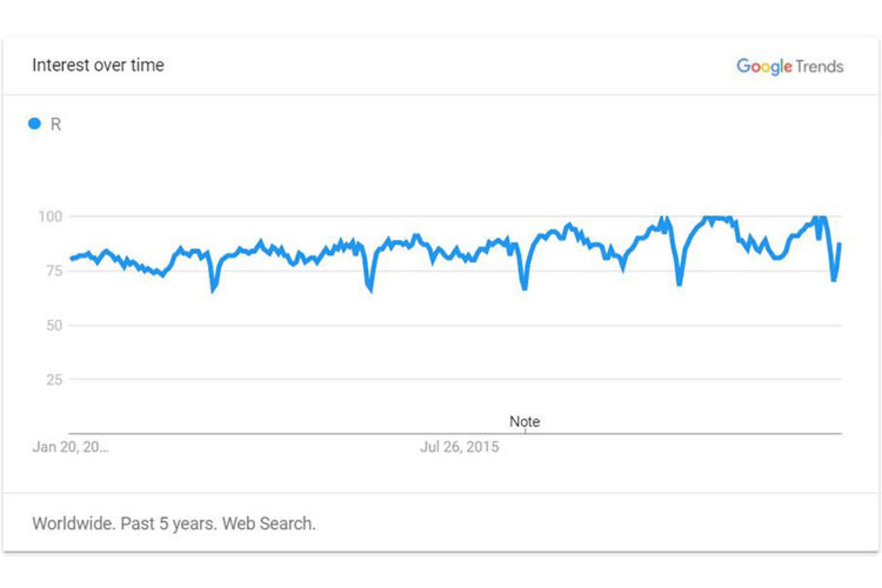882x588 pixels.
Task: Click the Jul 26, 2015 axis label
Action: [459, 447]
